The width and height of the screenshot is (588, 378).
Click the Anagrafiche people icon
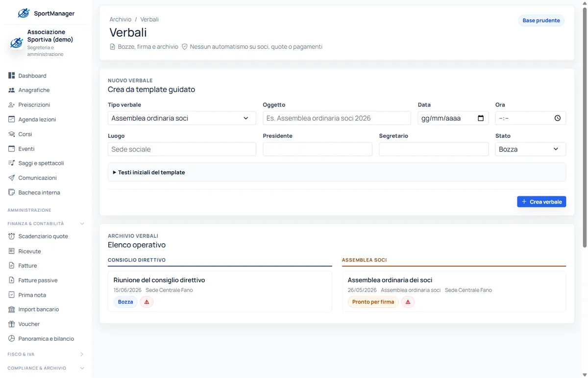12,90
